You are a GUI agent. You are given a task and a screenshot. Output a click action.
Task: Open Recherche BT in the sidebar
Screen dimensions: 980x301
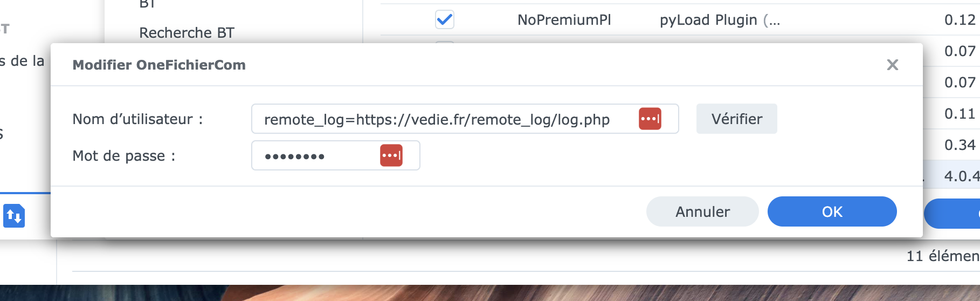pos(187,33)
